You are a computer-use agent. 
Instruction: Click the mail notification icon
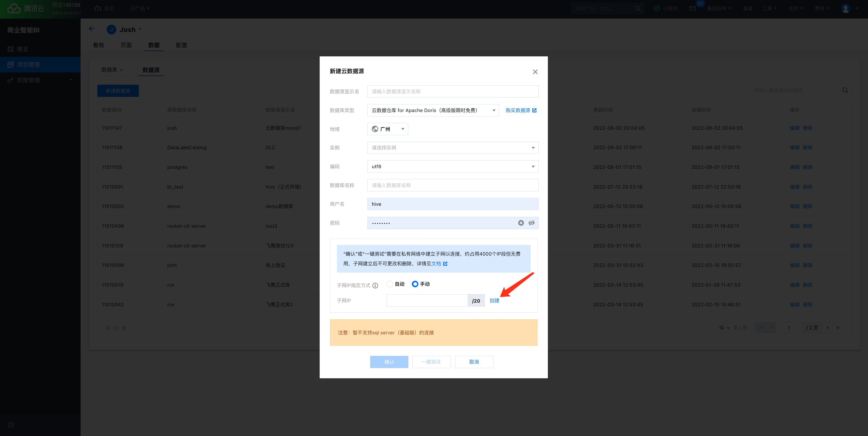pyautogui.click(x=692, y=8)
